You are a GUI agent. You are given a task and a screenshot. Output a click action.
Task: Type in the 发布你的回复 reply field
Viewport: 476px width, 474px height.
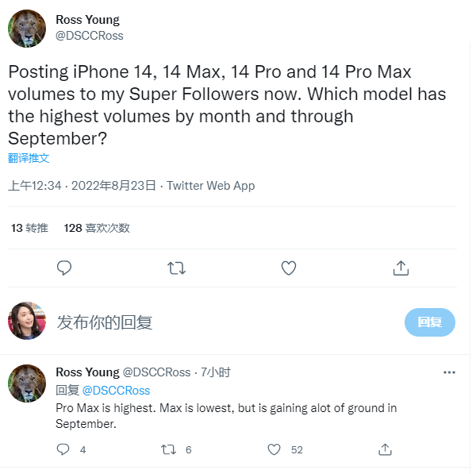[222, 322]
